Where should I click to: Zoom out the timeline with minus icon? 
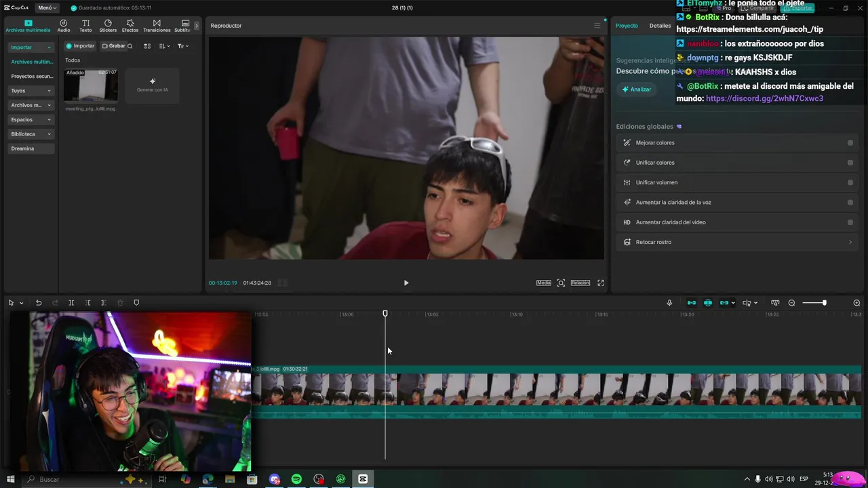tap(791, 303)
